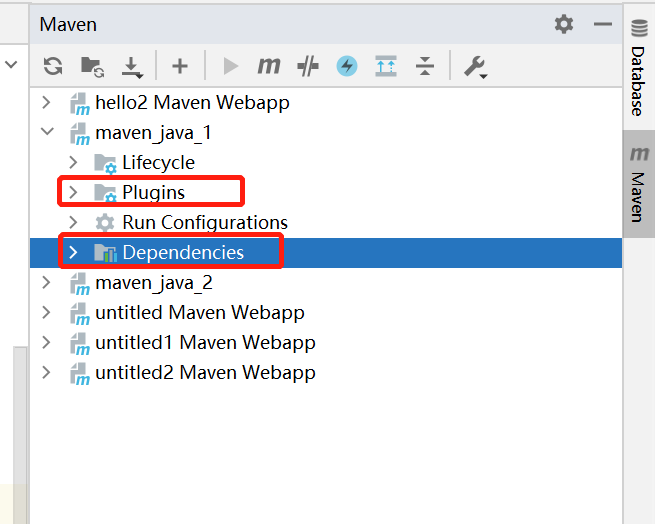This screenshot has width=655, height=524.
Task: Click Lifecycle folder gear icon
Action: click(105, 163)
